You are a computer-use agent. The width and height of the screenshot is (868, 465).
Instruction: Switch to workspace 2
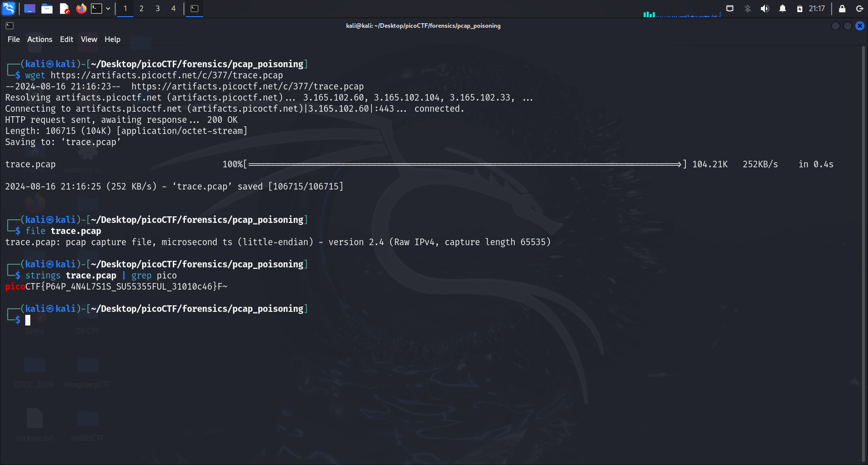[x=141, y=9]
